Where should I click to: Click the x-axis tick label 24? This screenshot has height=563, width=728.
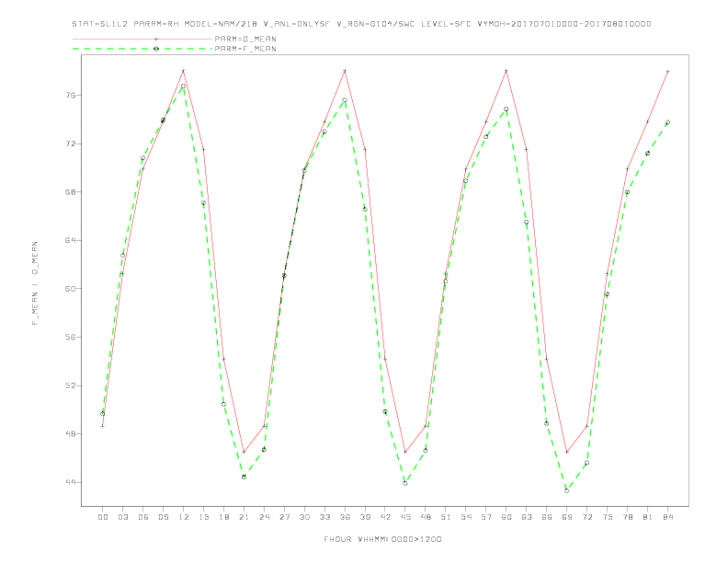264,517
